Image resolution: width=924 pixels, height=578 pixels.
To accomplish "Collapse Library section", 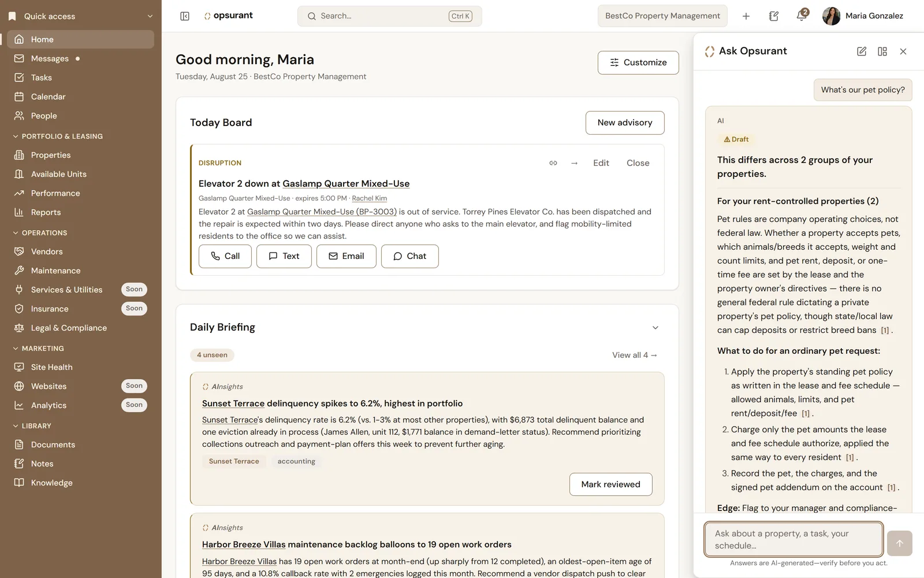I will 32,426.
